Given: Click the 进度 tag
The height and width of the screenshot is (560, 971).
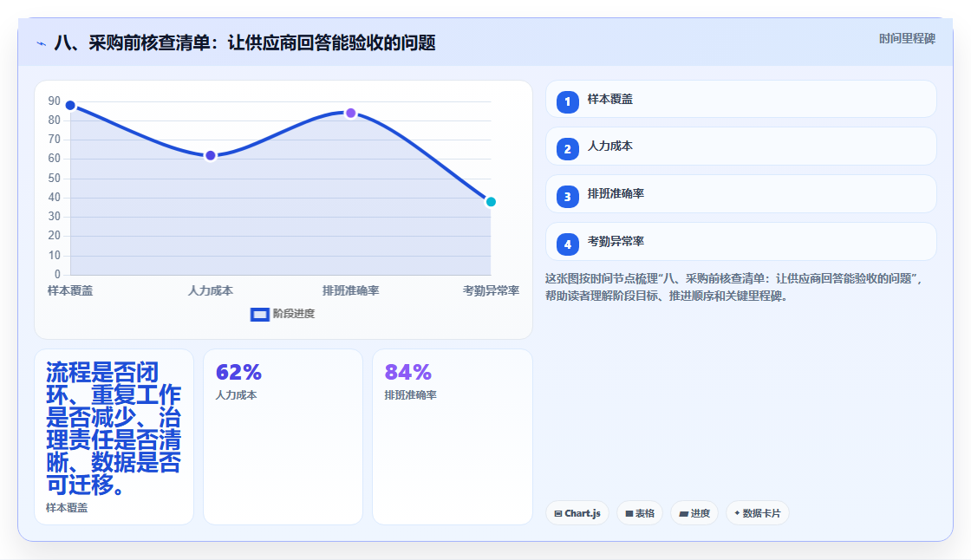Looking at the screenshot, I should click(x=694, y=513).
